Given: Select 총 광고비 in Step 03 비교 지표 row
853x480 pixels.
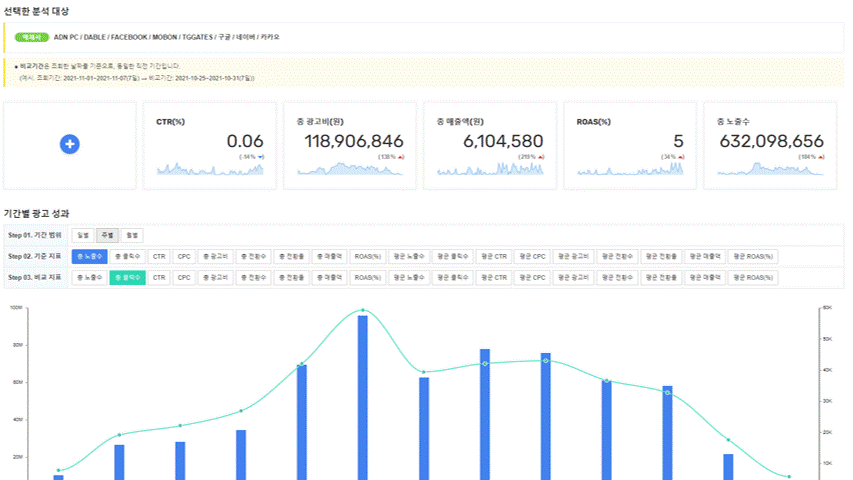Looking at the screenshot, I should tap(214, 277).
